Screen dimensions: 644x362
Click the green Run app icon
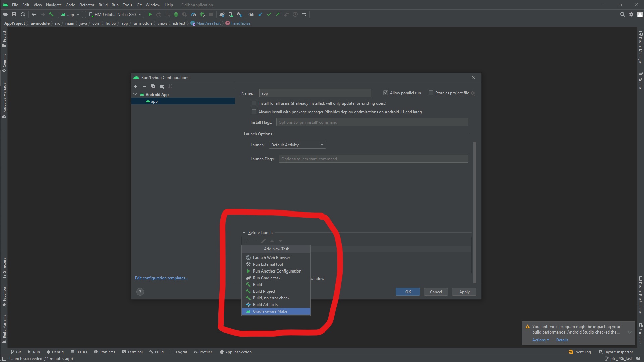150,14
